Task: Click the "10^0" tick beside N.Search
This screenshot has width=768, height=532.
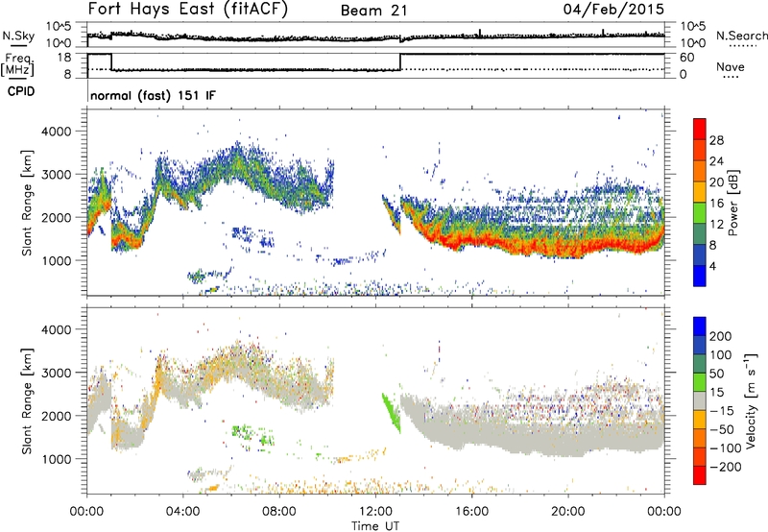Action: click(693, 43)
